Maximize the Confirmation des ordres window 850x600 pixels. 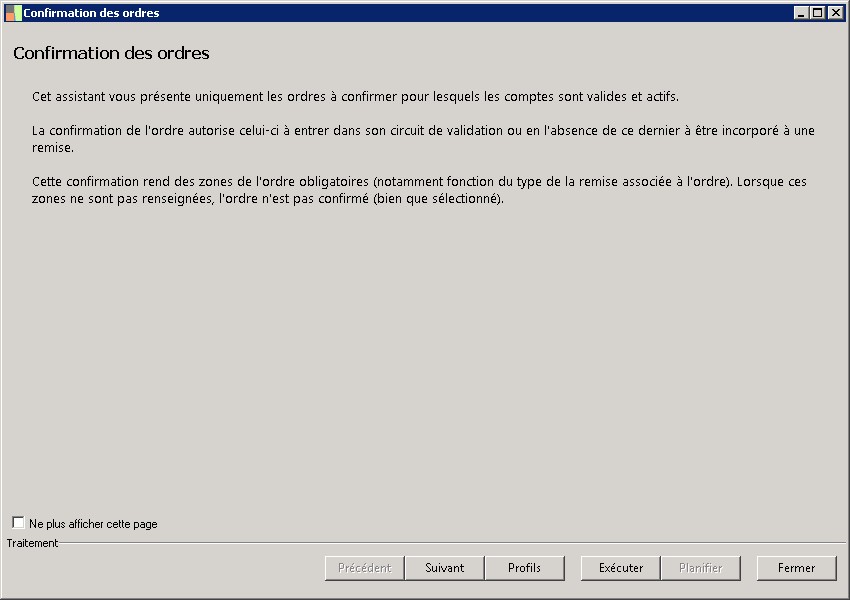(x=817, y=12)
